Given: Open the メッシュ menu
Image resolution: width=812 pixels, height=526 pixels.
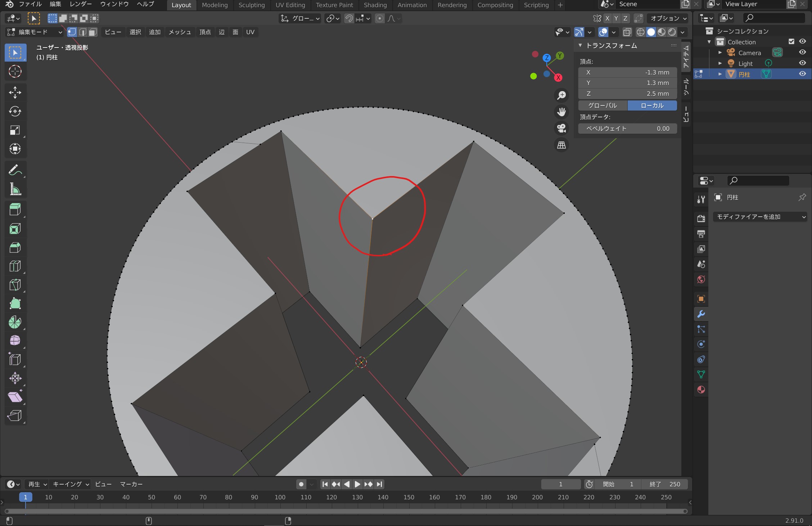Looking at the screenshot, I should coord(180,32).
